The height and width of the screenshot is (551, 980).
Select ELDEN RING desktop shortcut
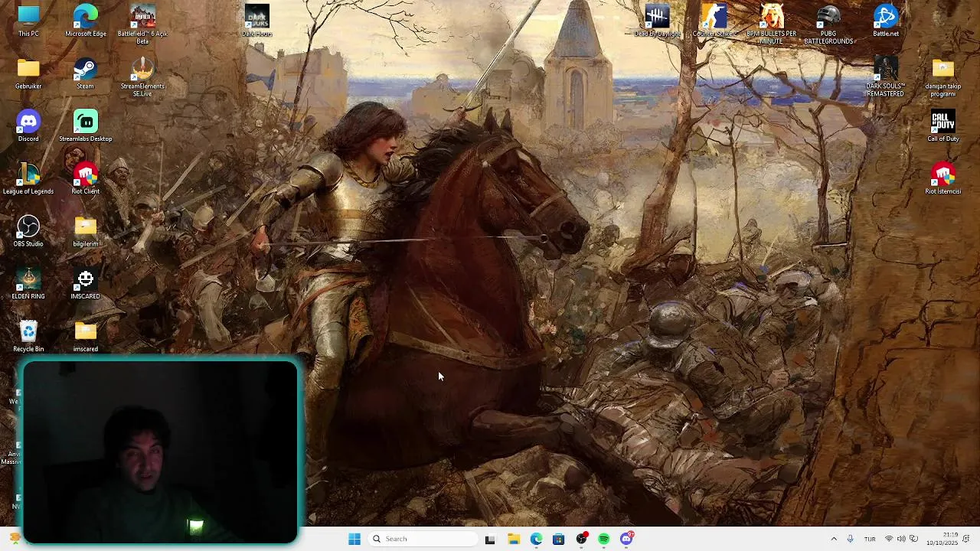pyautogui.click(x=28, y=283)
